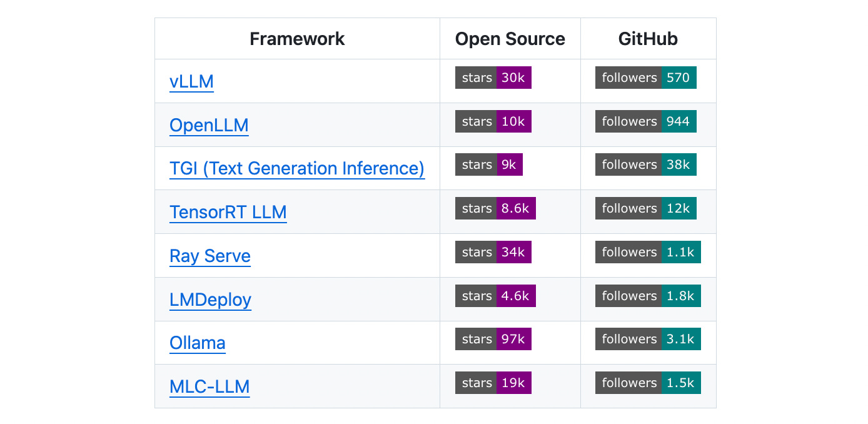Click the TensorRT LLM followers 12k badge
The height and width of the screenshot is (424, 868).
tap(646, 208)
